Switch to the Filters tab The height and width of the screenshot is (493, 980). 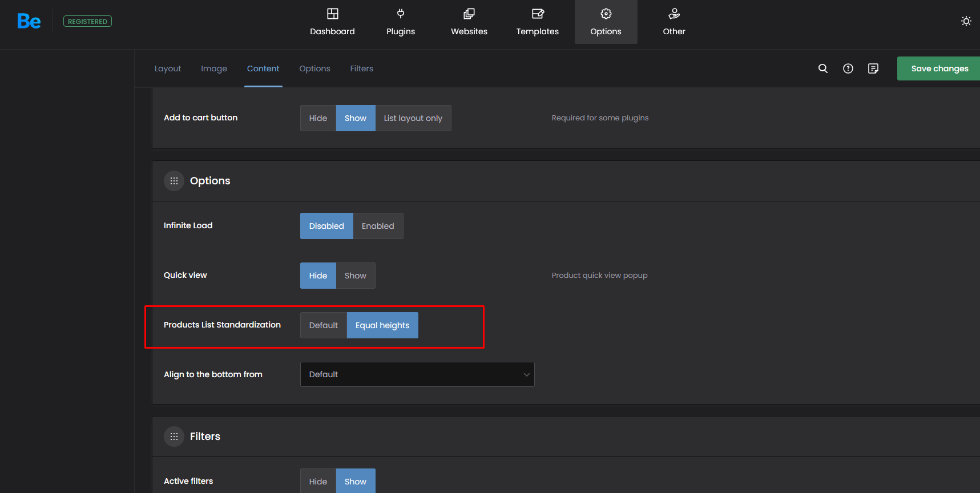click(x=362, y=68)
